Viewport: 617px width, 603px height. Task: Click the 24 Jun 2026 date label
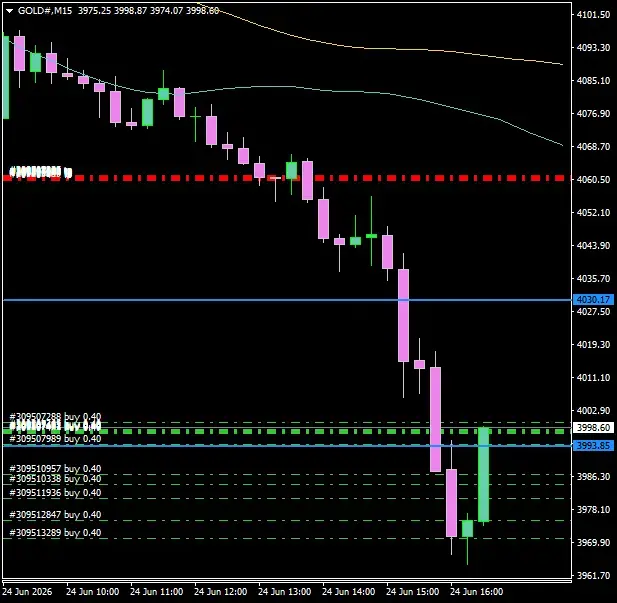[27, 592]
